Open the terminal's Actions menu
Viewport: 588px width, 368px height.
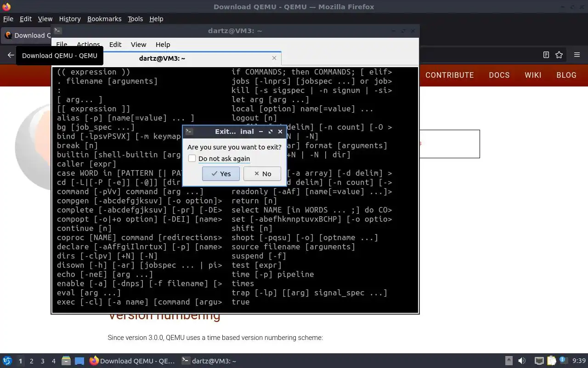[x=88, y=45]
